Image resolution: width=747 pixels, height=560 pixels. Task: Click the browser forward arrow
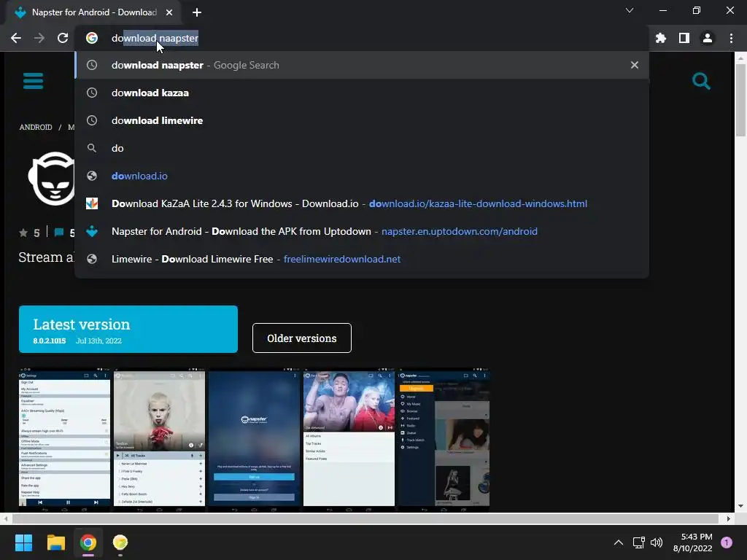39,38
